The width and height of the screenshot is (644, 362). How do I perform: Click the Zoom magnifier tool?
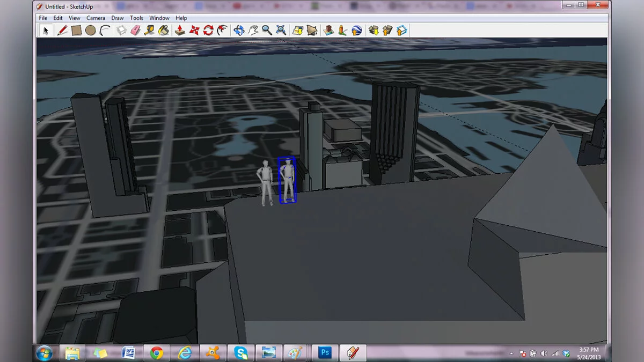click(267, 31)
